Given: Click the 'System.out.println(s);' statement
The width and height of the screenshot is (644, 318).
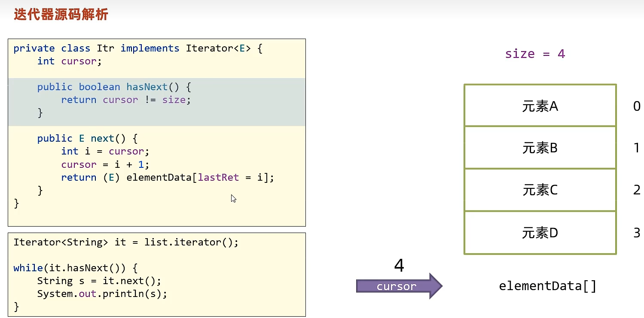Looking at the screenshot, I should coord(102,294).
